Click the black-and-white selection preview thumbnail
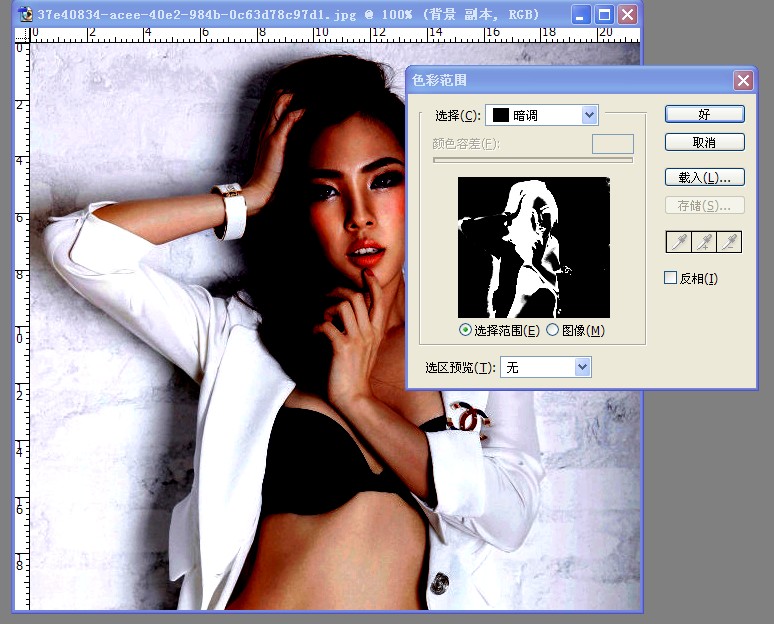The width and height of the screenshot is (774, 624). pos(534,247)
